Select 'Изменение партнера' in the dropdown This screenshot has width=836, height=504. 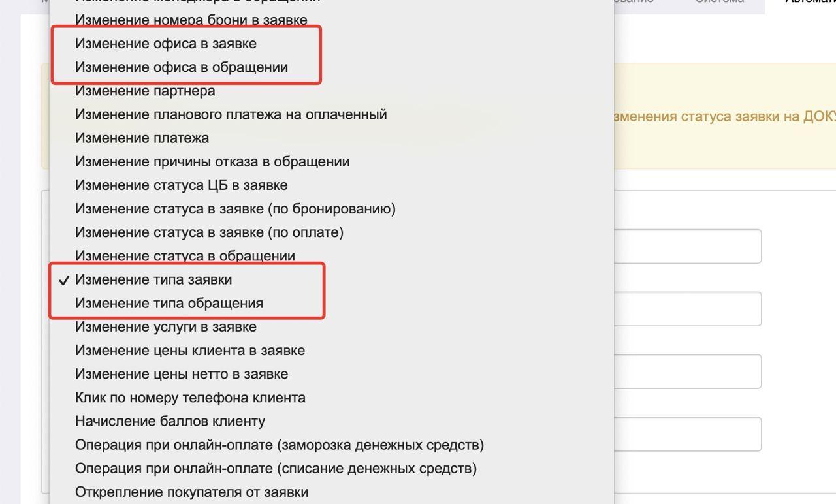145,91
